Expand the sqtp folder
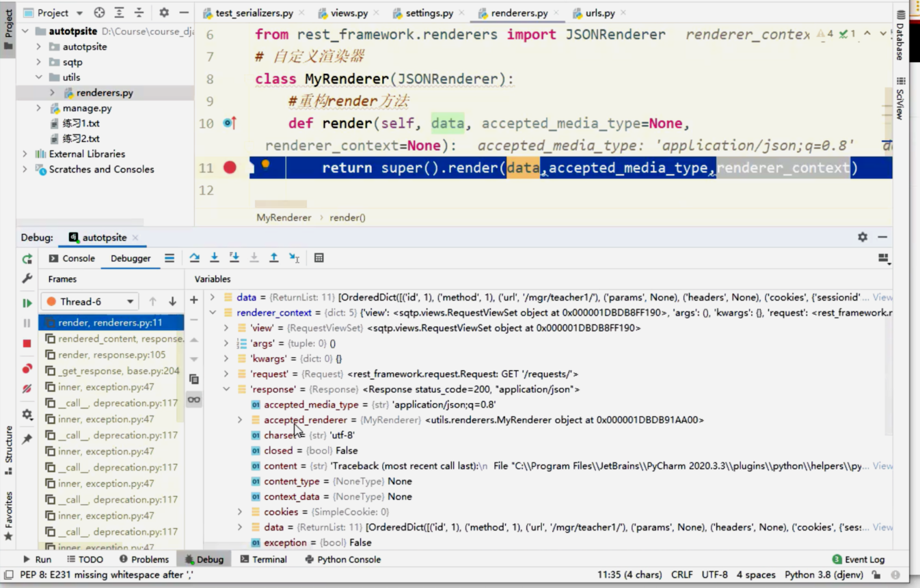Image resolution: width=920 pixels, height=588 pixels. [39, 61]
